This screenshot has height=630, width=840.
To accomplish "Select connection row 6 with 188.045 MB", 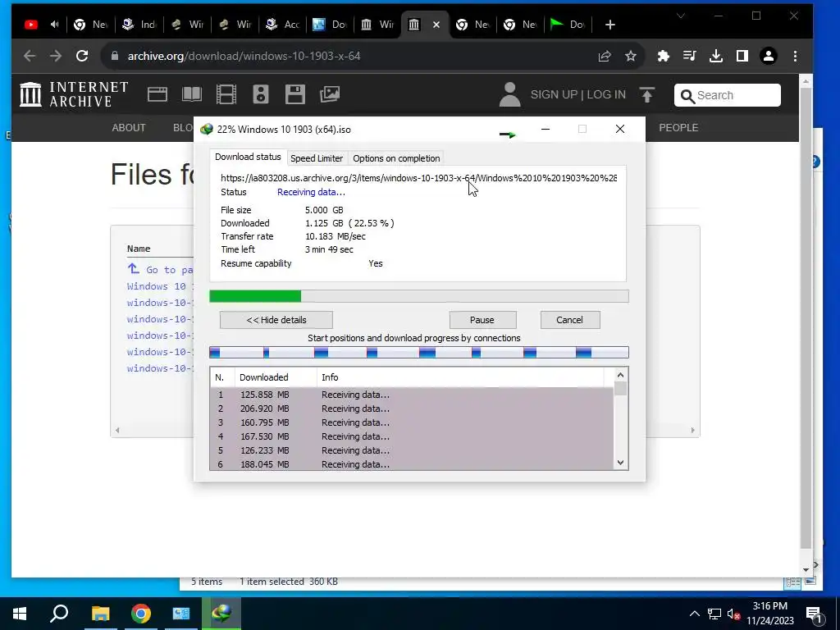I will tap(412, 464).
